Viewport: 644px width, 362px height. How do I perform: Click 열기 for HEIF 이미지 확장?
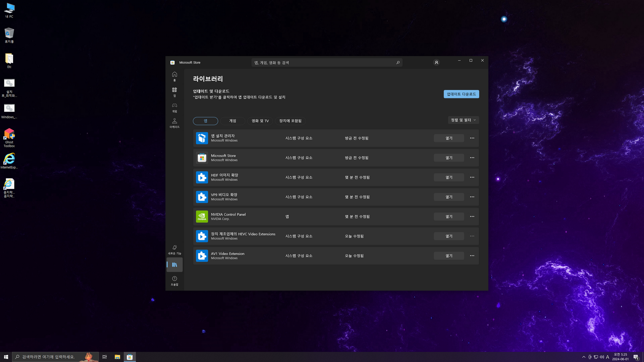click(x=449, y=177)
